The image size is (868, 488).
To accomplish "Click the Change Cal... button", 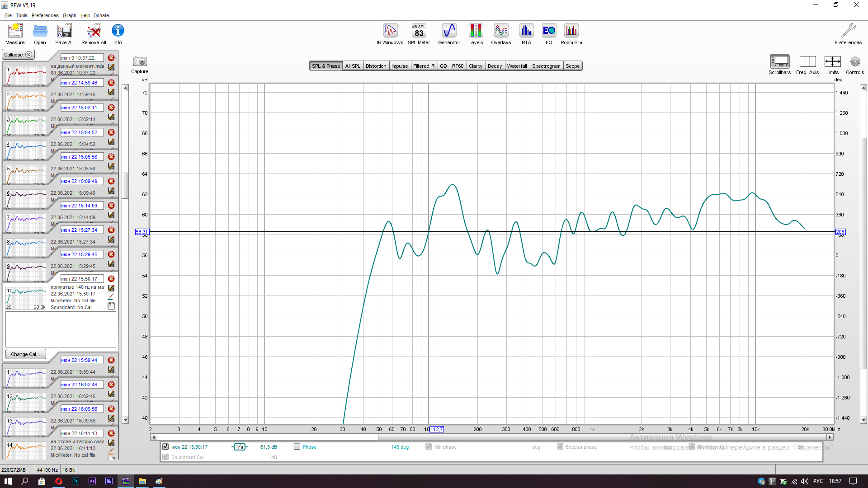I will [x=25, y=354].
